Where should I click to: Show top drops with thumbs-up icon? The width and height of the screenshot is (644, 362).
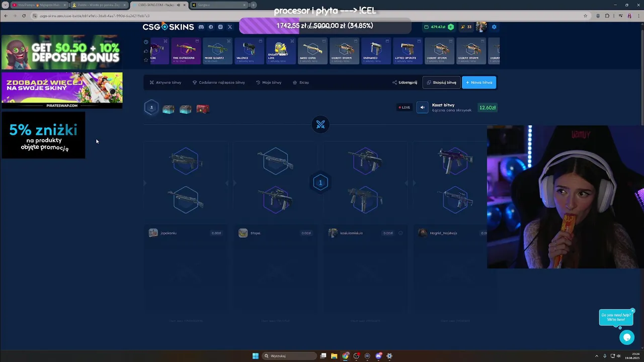146,51
